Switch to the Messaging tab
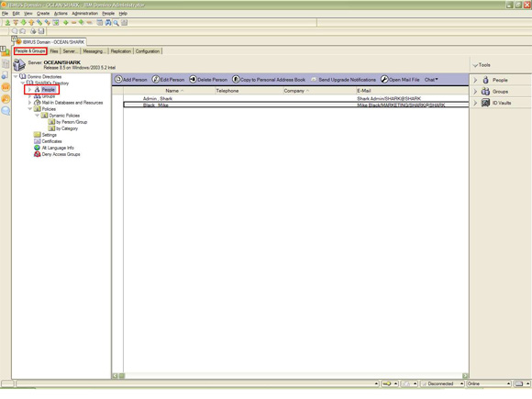 (94, 51)
